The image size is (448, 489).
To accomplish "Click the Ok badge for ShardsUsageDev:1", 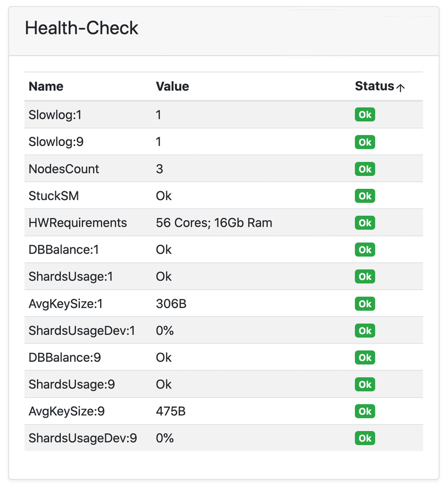I will click(x=365, y=331).
